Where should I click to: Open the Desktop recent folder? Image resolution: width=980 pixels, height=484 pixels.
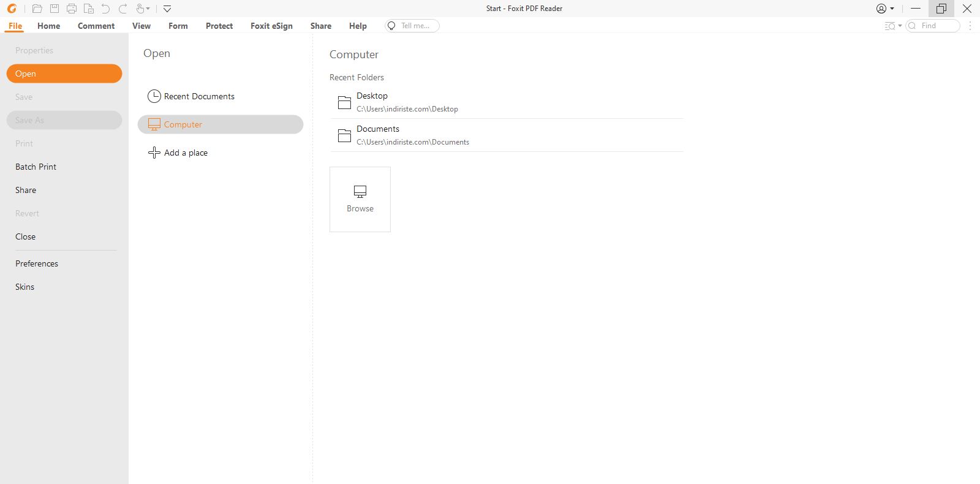click(x=506, y=102)
